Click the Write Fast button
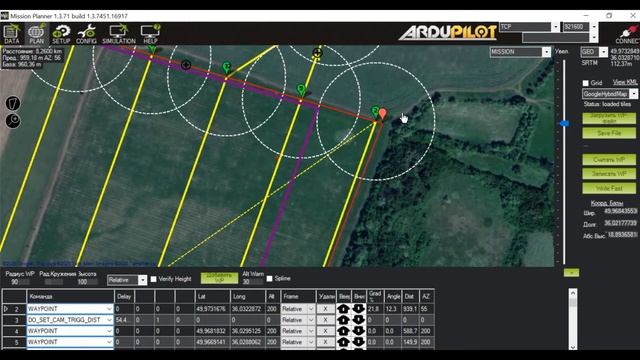The width and height of the screenshot is (640, 360). click(609, 188)
